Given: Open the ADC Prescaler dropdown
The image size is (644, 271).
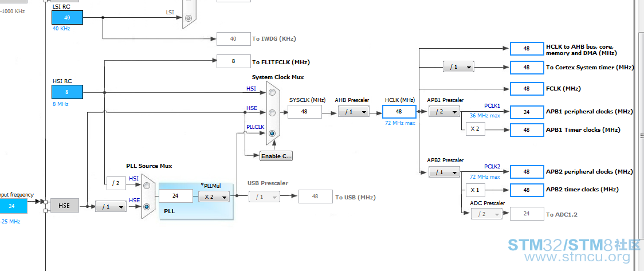Looking at the screenshot, I should pyautogui.click(x=486, y=214).
